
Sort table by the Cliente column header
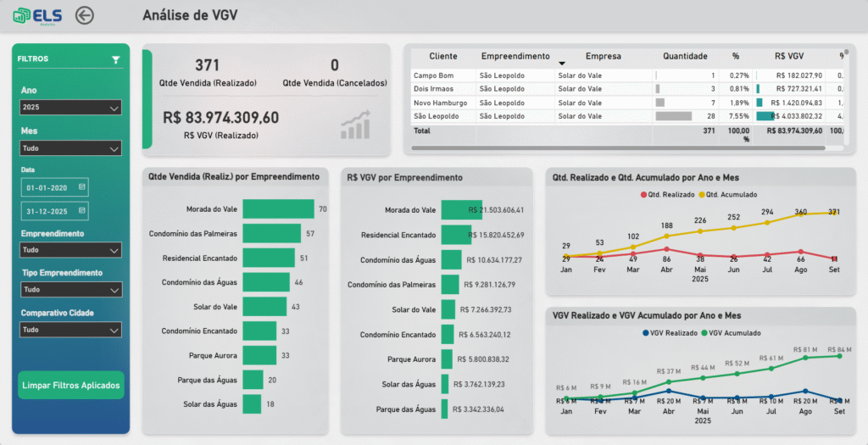[x=442, y=56]
